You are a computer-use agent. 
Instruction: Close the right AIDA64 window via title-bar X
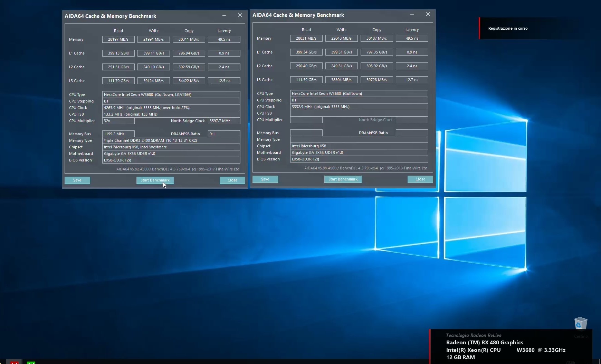pos(428,14)
